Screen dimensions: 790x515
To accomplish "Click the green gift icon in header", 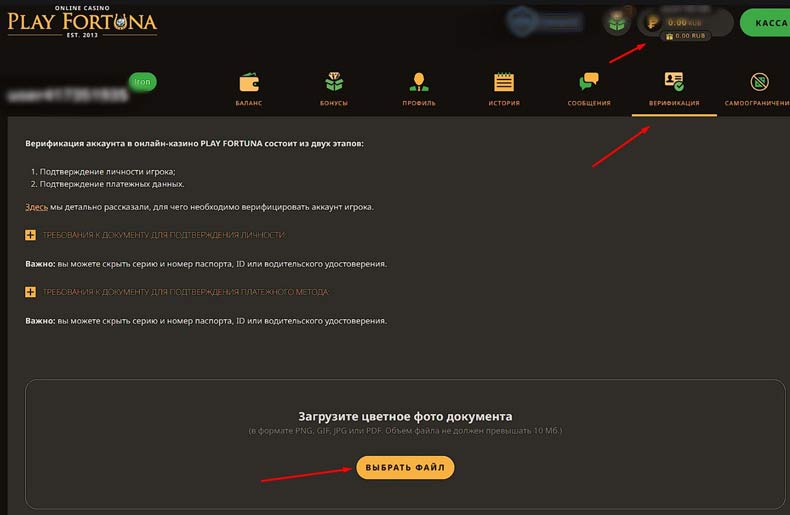I will [x=617, y=23].
